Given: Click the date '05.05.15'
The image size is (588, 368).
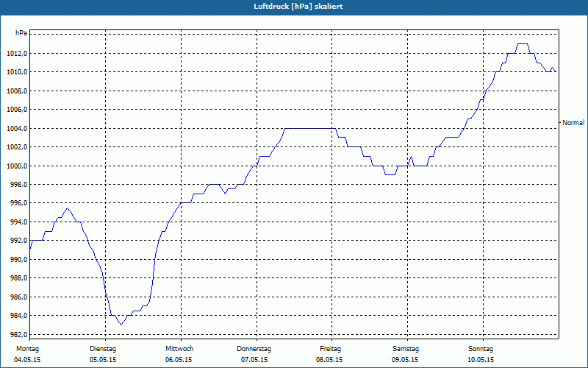Looking at the screenshot, I should pos(103,360).
